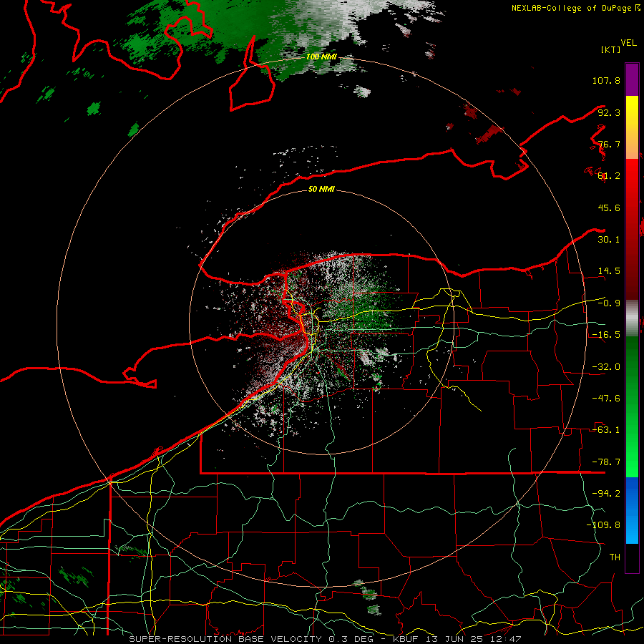644x644 pixels.
Task: Click the 14.5 velocity scale label
Action: point(609,271)
